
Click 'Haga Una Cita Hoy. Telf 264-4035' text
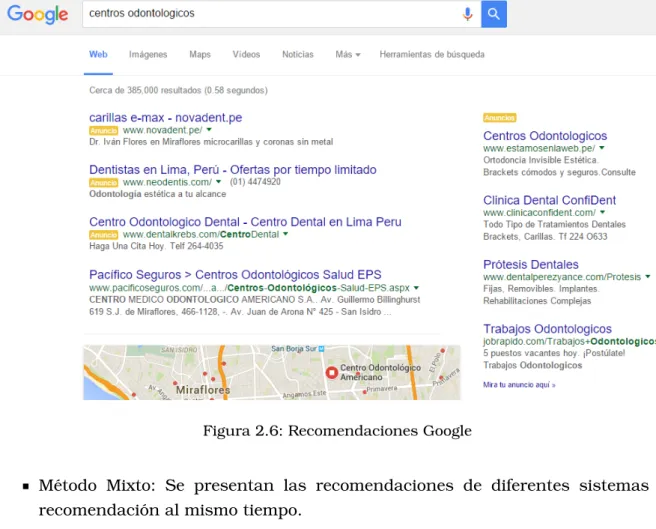pos(156,246)
